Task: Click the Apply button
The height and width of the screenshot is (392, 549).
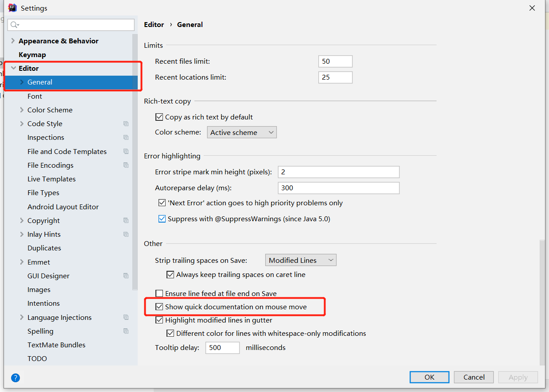Action: click(x=518, y=377)
